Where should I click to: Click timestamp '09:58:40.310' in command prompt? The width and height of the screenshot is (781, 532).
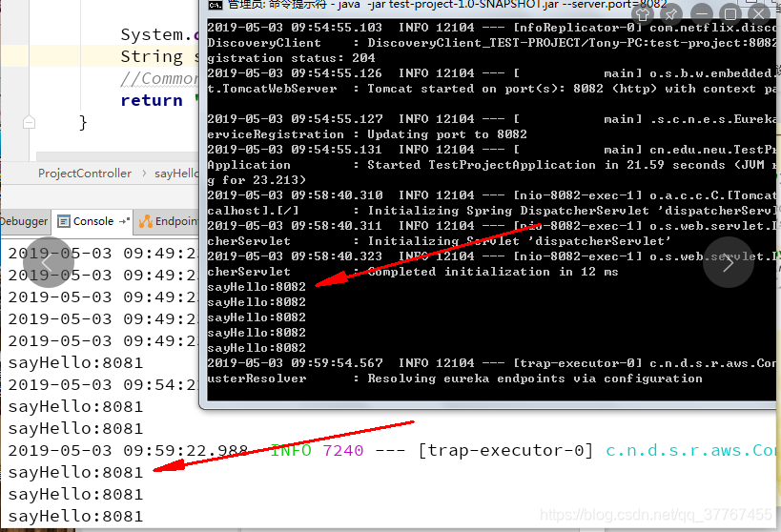tap(337, 195)
